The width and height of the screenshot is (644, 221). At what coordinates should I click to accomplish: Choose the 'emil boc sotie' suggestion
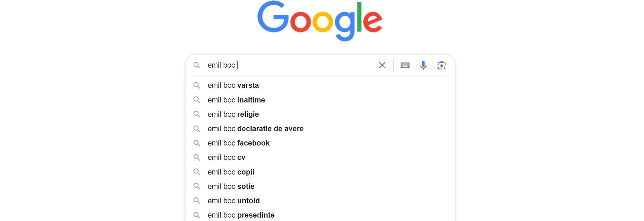(231, 186)
